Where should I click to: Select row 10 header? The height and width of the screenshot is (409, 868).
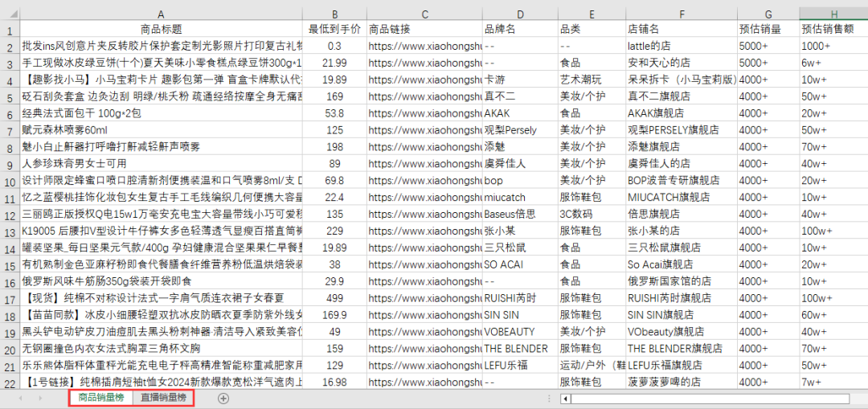(10, 182)
